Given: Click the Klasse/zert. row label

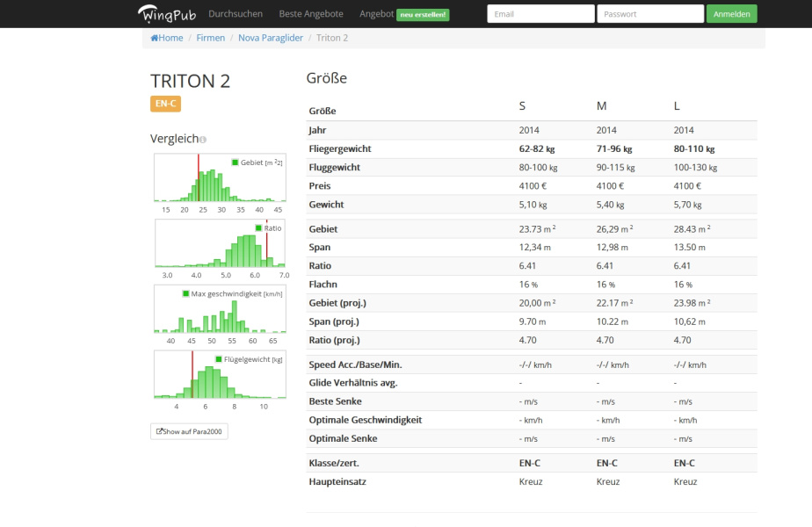Looking at the screenshot, I should [334, 463].
